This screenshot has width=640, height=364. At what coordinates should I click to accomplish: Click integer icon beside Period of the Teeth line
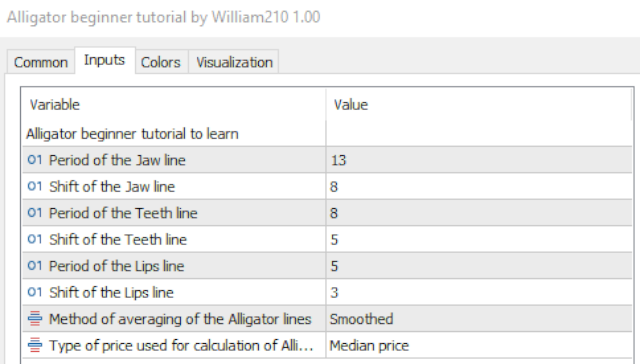(x=35, y=213)
